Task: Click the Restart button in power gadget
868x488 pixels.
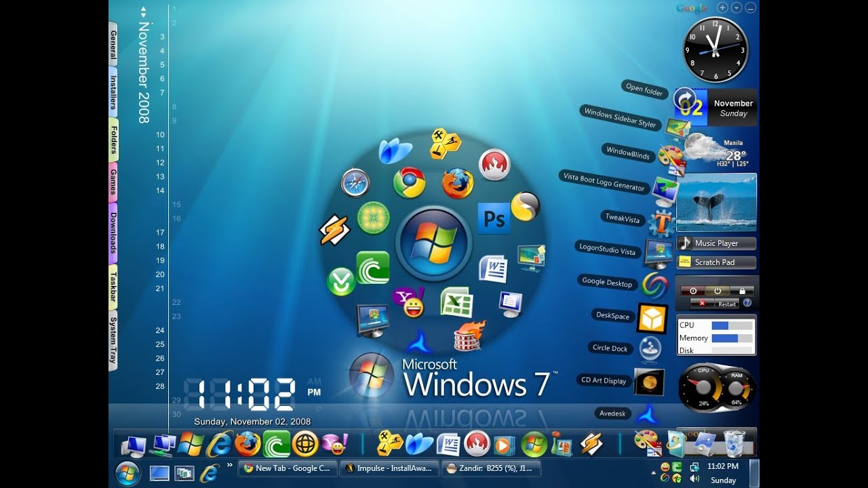Action: pos(727,304)
